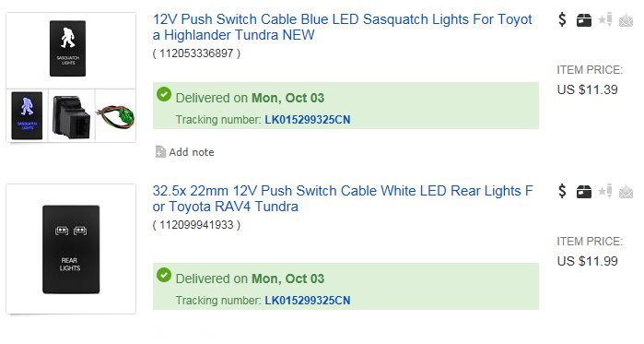
Task: Click the envelope icon for Rear Lights item
Action: (x=626, y=192)
